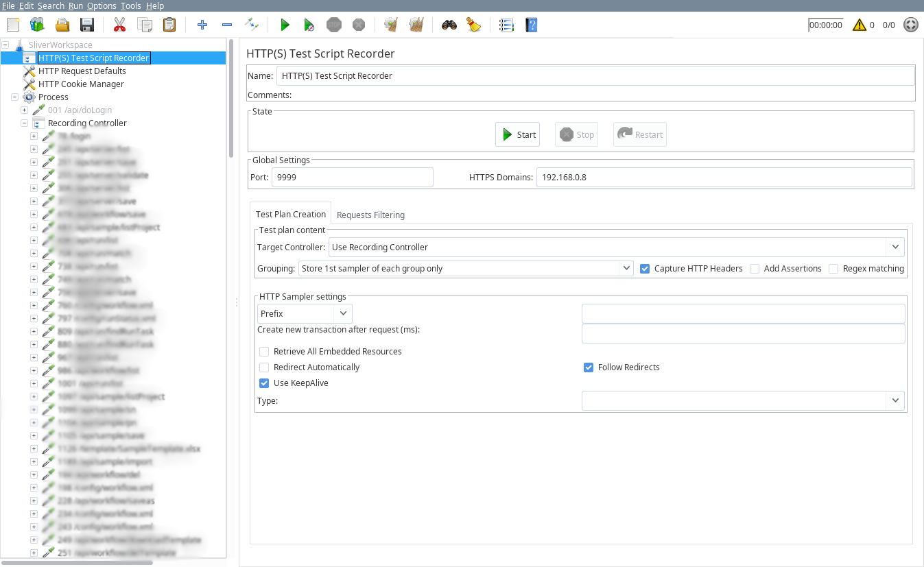The height and width of the screenshot is (567, 924).
Task: Click the blue plus Add icon
Action: [202, 25]
